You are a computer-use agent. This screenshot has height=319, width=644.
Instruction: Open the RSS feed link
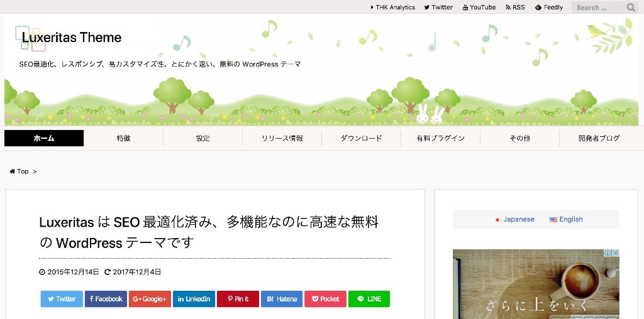[515, 8]
